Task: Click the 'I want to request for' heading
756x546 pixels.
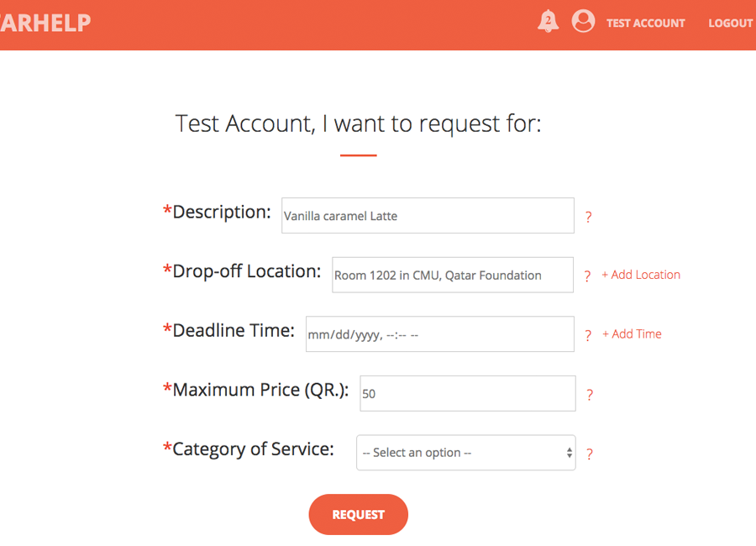Action: 359,123
